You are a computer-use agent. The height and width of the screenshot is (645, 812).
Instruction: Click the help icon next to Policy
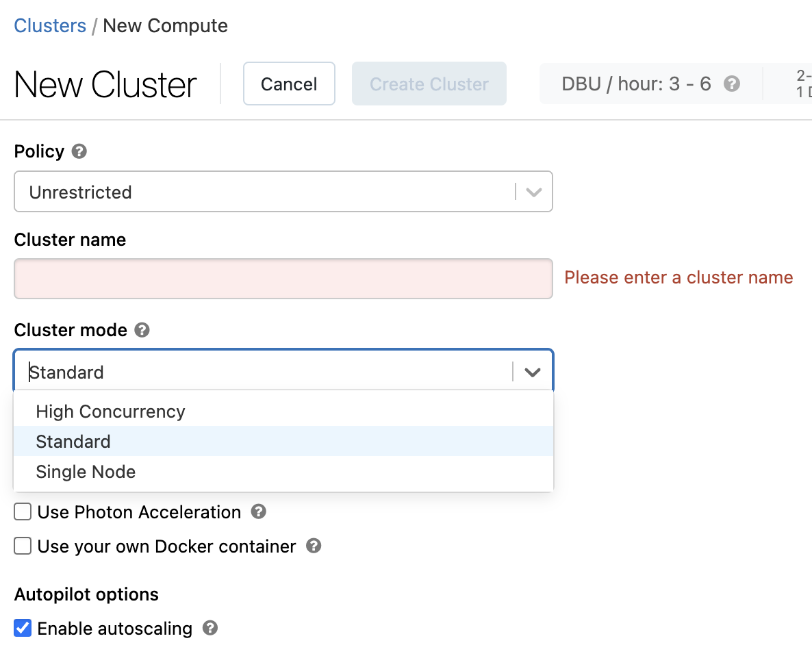[x=79, y=151]
